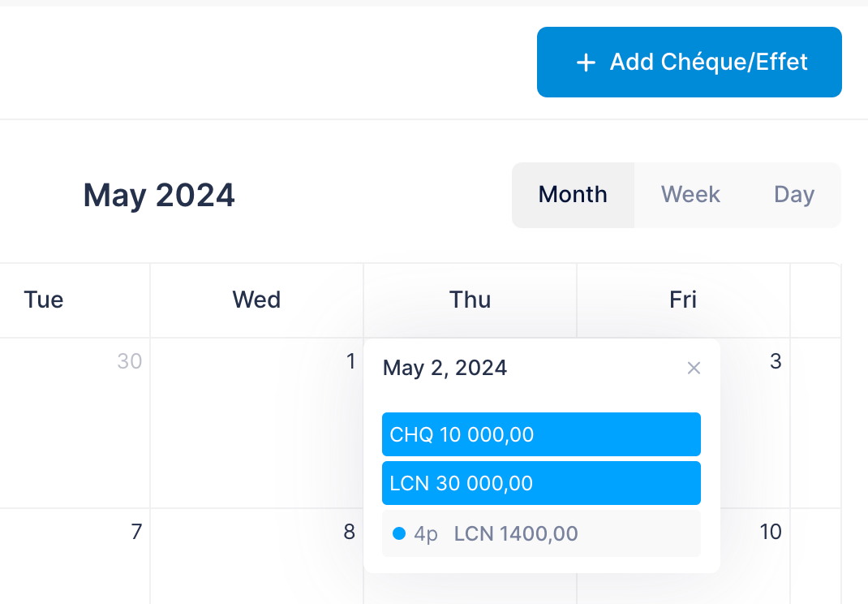
Task: Click the plus icon in Add button
Action: 586,63
